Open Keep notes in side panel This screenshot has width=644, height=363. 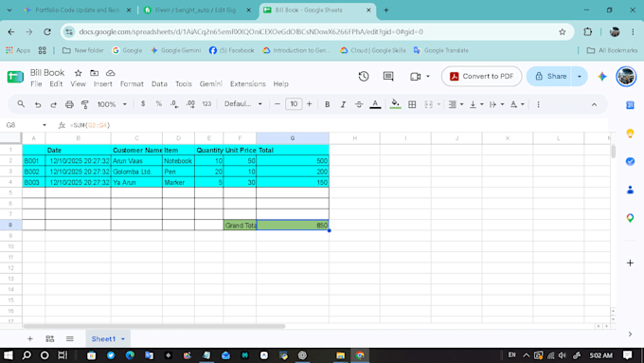[x=630, y=134]
